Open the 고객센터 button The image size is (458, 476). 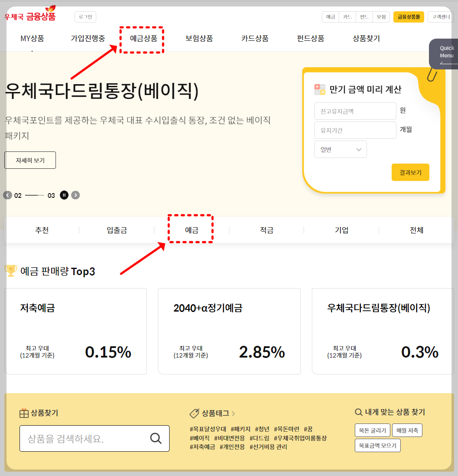click(x=441, y=17)
